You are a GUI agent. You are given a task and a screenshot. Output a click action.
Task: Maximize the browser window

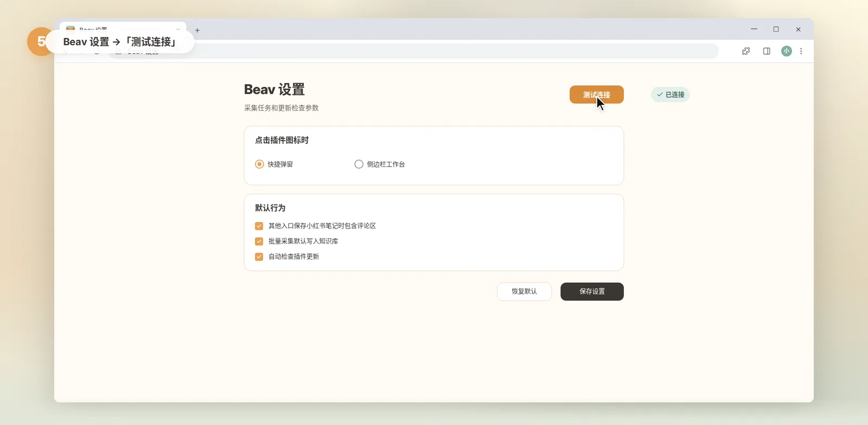click(776, 29)
